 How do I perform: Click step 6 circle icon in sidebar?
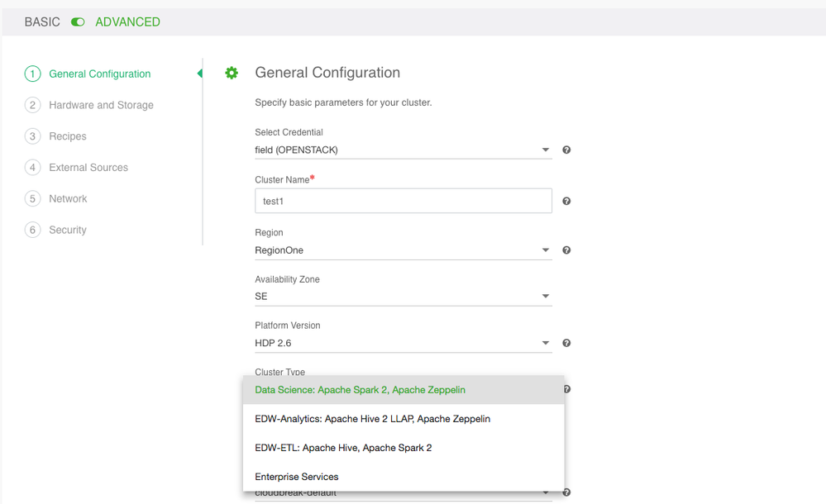coord(32,230)
